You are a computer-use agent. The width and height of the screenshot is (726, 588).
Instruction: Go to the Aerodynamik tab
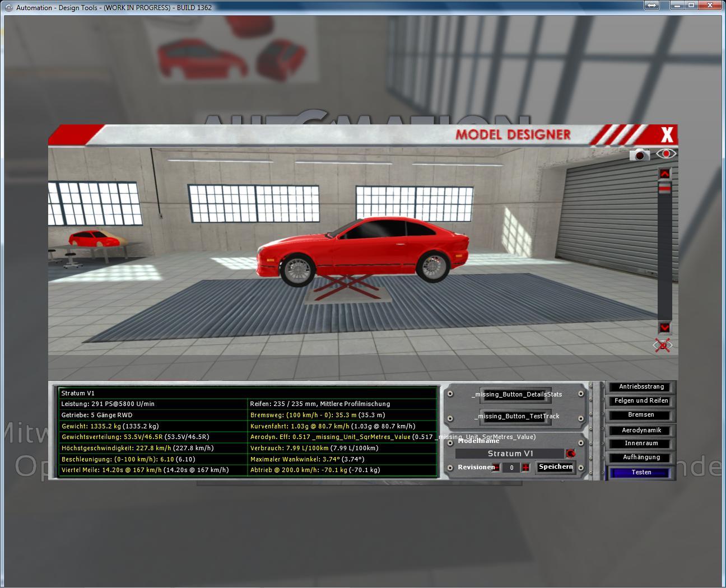(x=641, y=430)
